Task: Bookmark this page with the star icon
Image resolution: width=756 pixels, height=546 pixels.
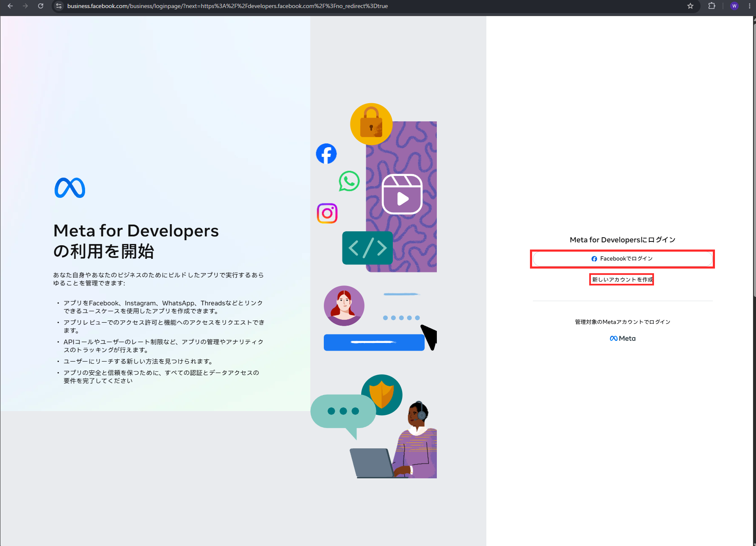Action: click(690, 6)
